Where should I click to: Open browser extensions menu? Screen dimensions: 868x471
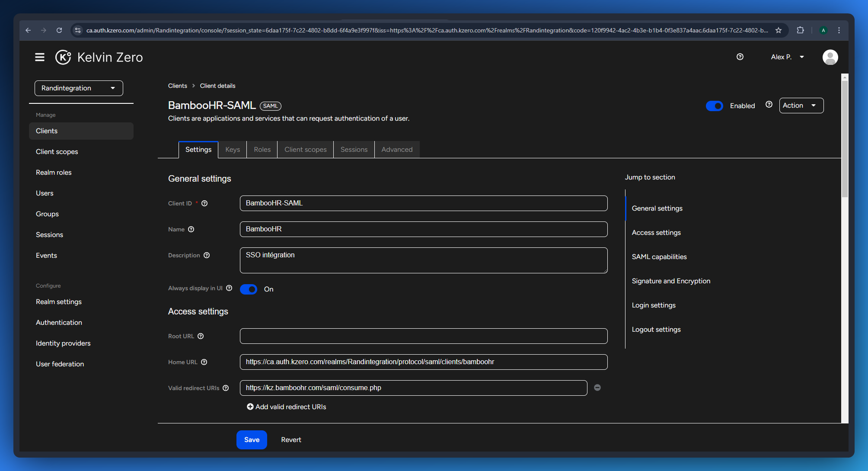(x=800, y=30)
